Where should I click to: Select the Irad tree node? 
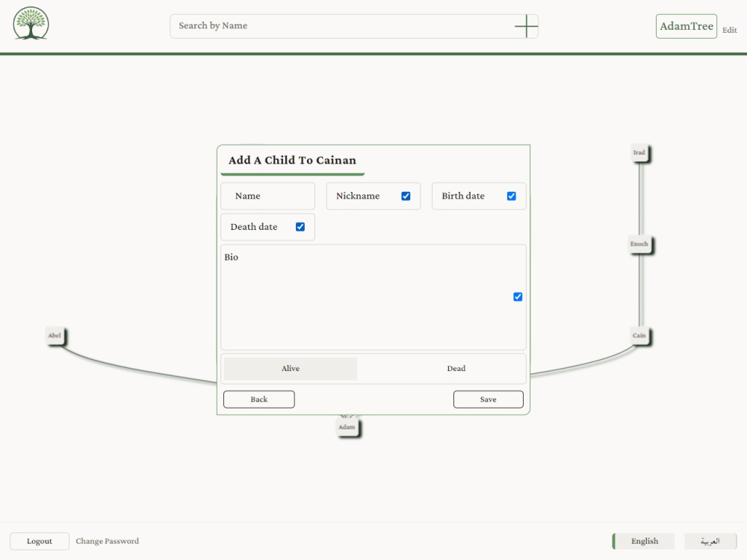tap(640, 153)
